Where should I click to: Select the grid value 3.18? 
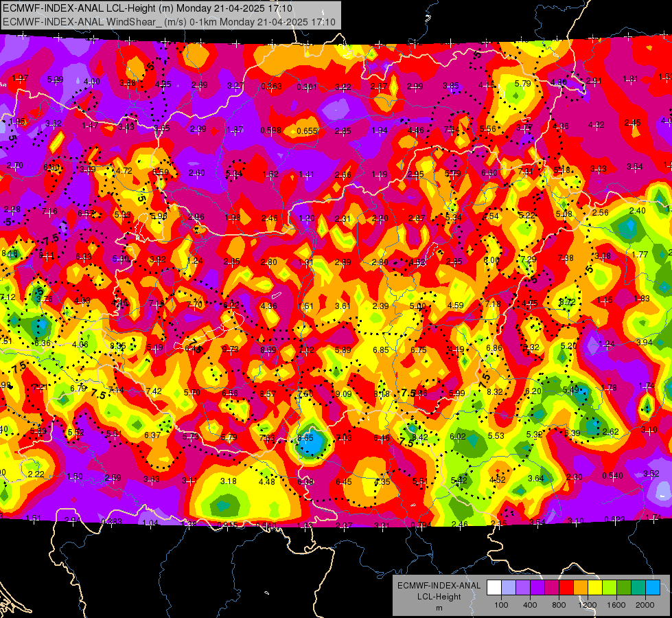(229, 481)
